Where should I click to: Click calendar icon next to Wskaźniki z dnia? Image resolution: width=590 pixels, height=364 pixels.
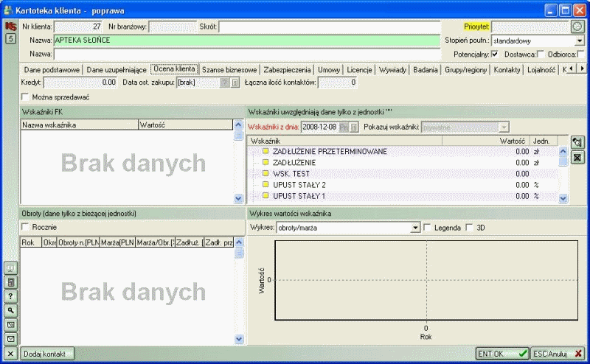354,127
